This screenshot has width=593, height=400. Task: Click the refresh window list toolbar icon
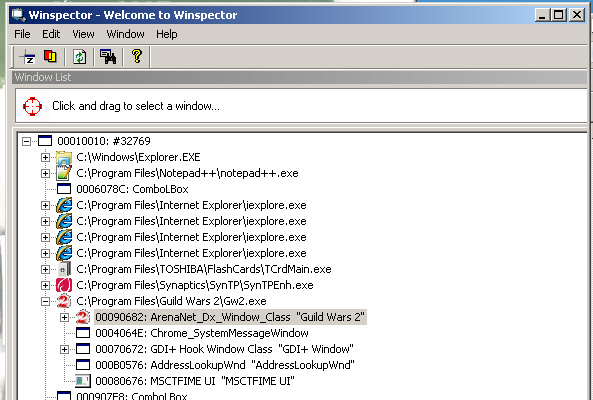pyautogui.click(x=79, y=57)
